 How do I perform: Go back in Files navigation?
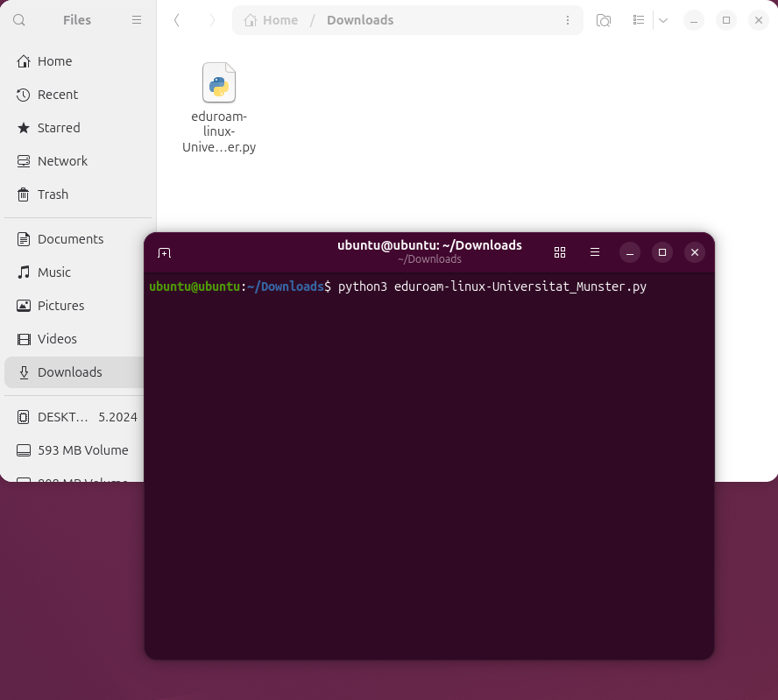[x=177, y=20]
